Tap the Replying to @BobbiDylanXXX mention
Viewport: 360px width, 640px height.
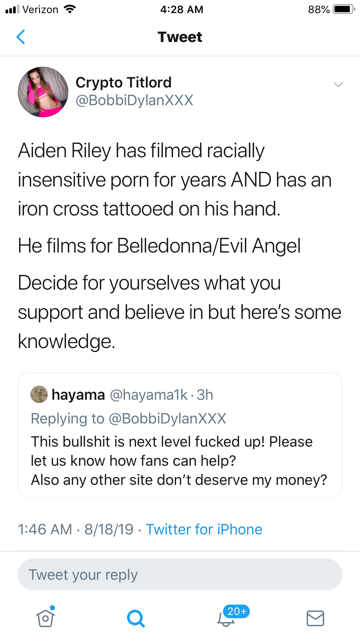pyautogui.click(x=165, y=418)
